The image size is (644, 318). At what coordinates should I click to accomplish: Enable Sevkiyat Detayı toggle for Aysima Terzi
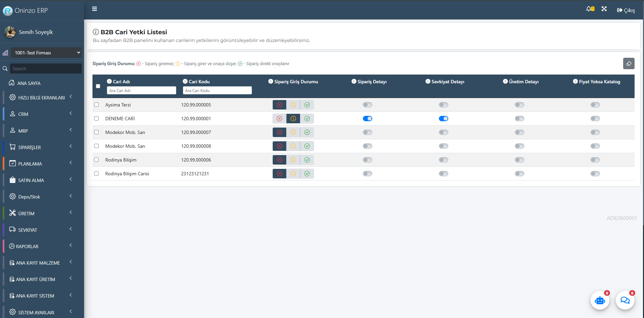click(x=443, y=105)
